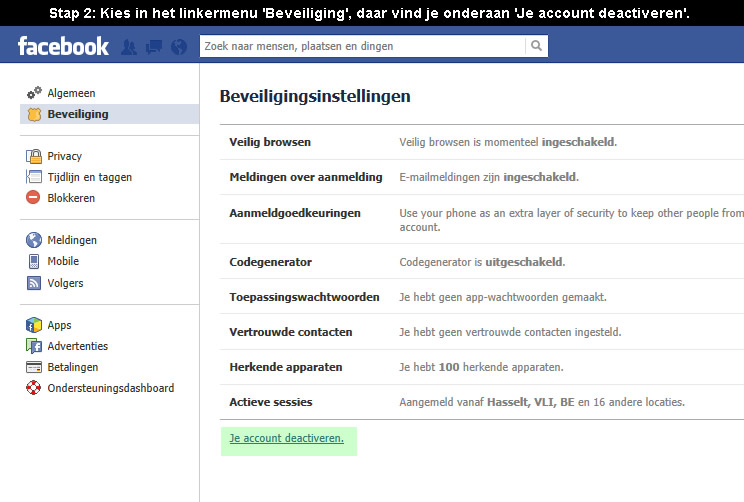Click the Apps cube icon

point(34,325)
